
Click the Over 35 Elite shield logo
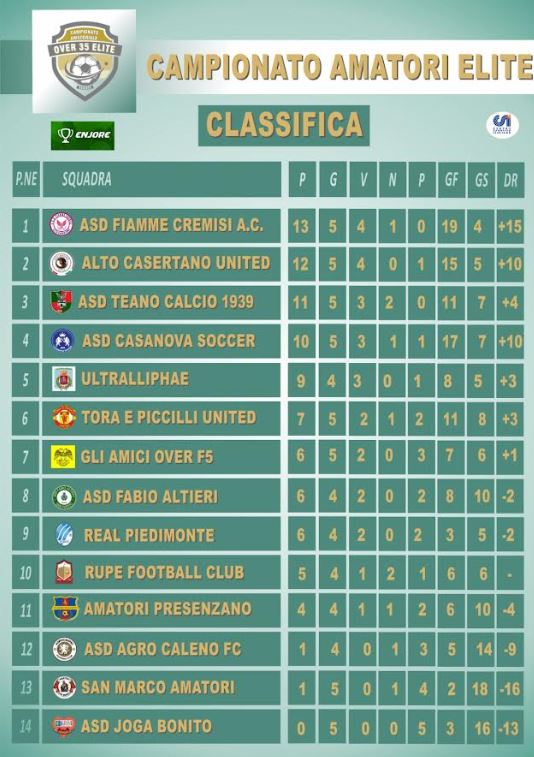84,61
